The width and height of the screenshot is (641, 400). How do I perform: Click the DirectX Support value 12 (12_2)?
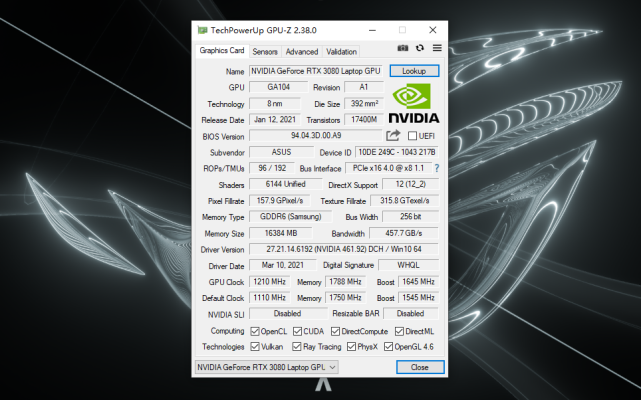[410, 184]
